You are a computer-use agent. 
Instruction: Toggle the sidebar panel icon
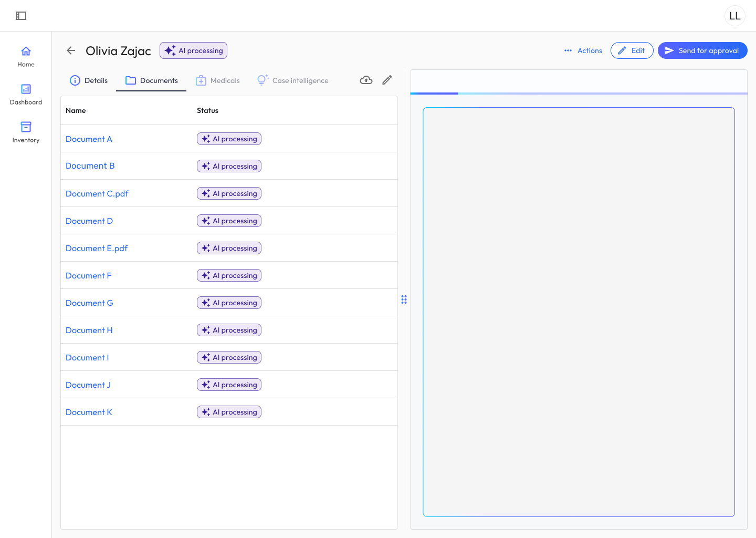(x=21, y=16)
